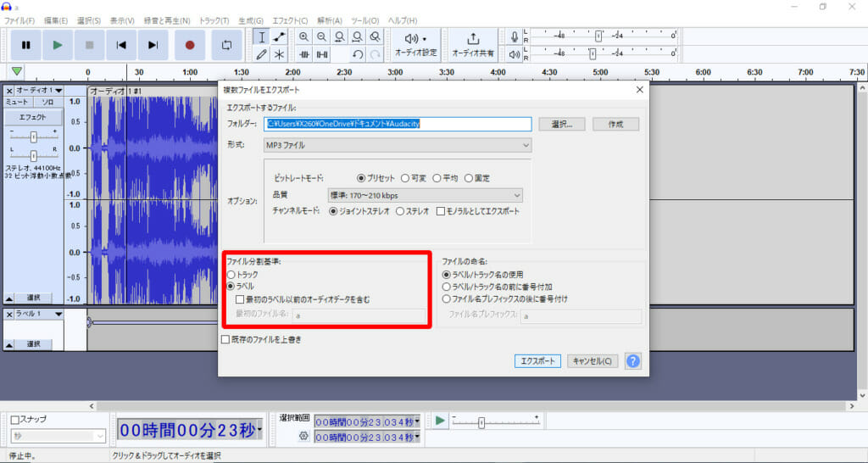Select ラベル as file split basis
The width and height of the screenshot is (868, 463).
[x=241, y=287]
